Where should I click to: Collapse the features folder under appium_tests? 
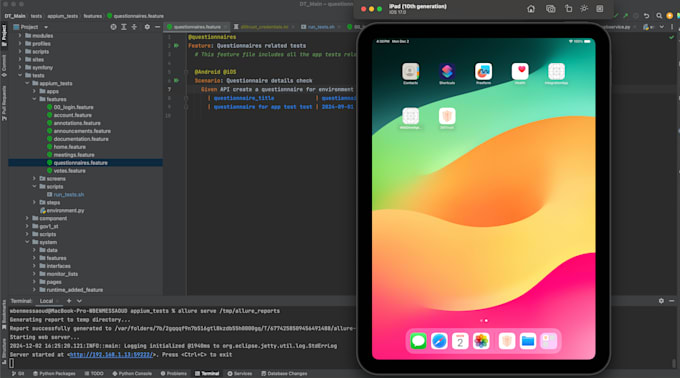coord(34,99)
